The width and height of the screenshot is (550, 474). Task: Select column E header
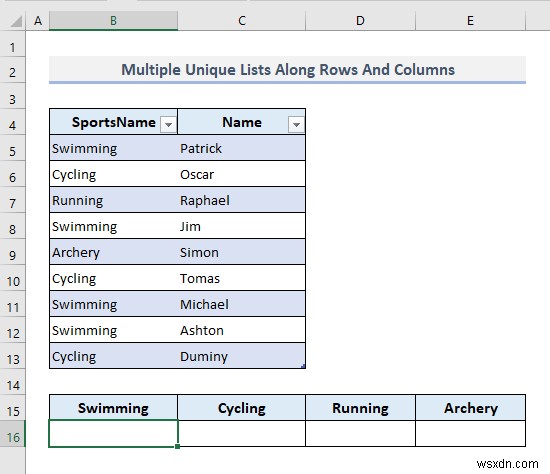pos(470,21)
